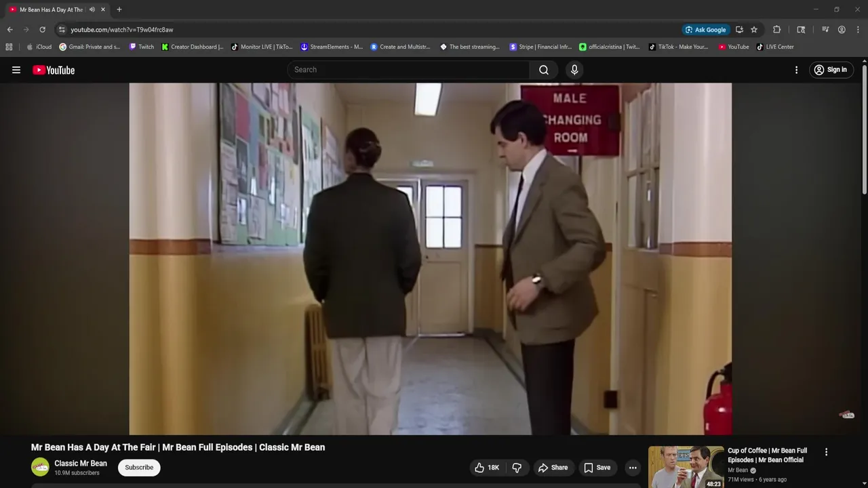Subscribe to Classic Mr Bean channel

coord(139,468)
